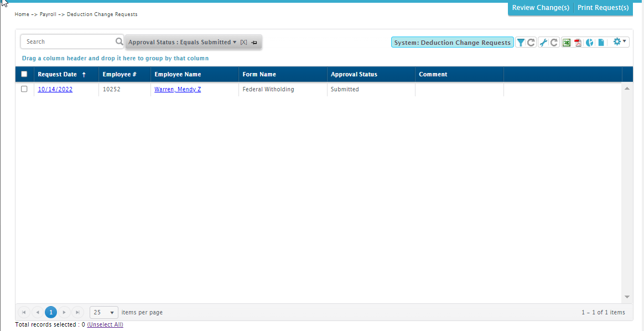Viewport: 644px width, 331px height.
Task: Click the scrollbar up arrow
Action: [x=627, y=89]
